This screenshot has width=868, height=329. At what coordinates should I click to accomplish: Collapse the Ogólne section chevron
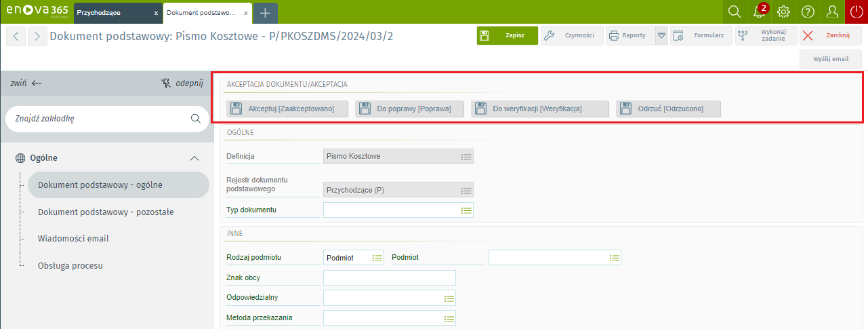point(194,158)
